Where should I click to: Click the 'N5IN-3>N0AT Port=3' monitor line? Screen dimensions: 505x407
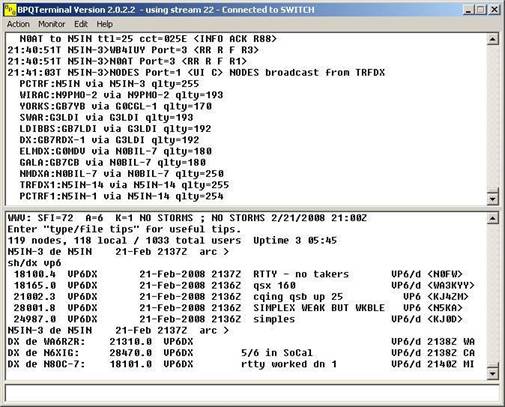click(127, 61)
